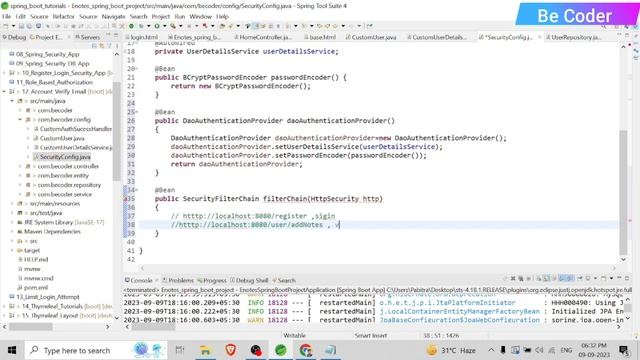The image size is (640, 360).
Task: Switch to HomeController.java editor tab
Action: (x=263, y=37)
